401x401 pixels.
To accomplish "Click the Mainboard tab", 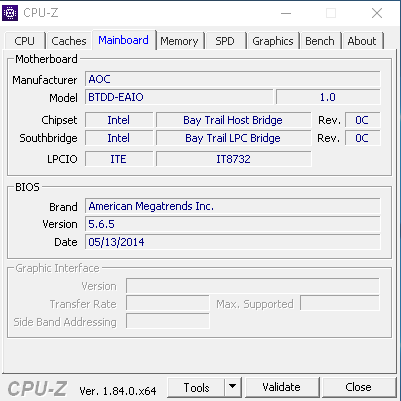I will tap(124, 40).
